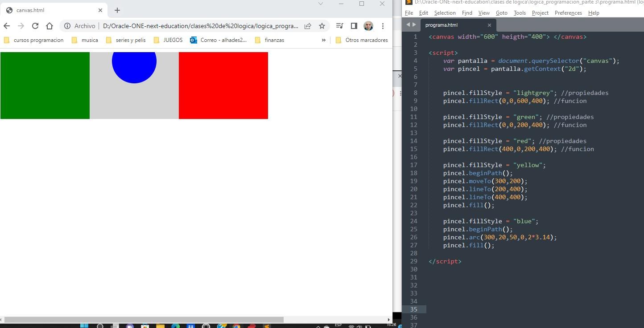Select the canvas.html browser tab
This screenshot has width=644, height=328.
pos(54,10)
